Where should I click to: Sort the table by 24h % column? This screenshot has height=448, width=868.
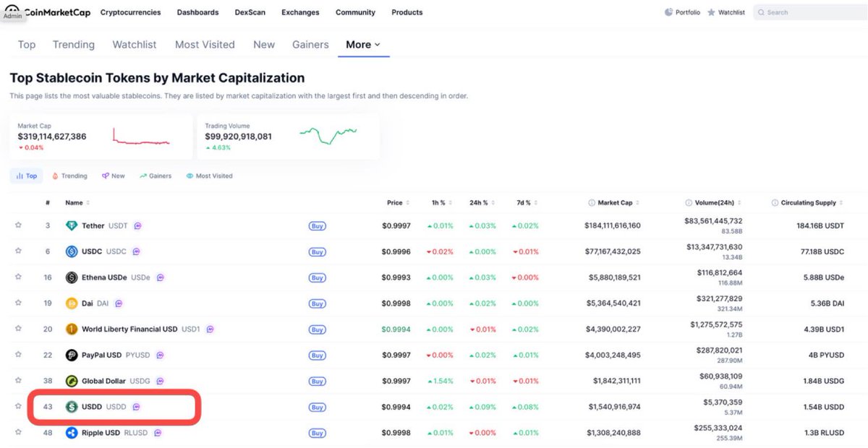pos(481,203)
